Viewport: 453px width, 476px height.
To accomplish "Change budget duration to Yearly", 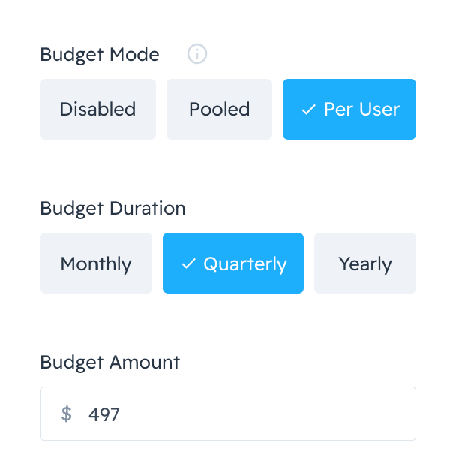I will tap(365, 264).
